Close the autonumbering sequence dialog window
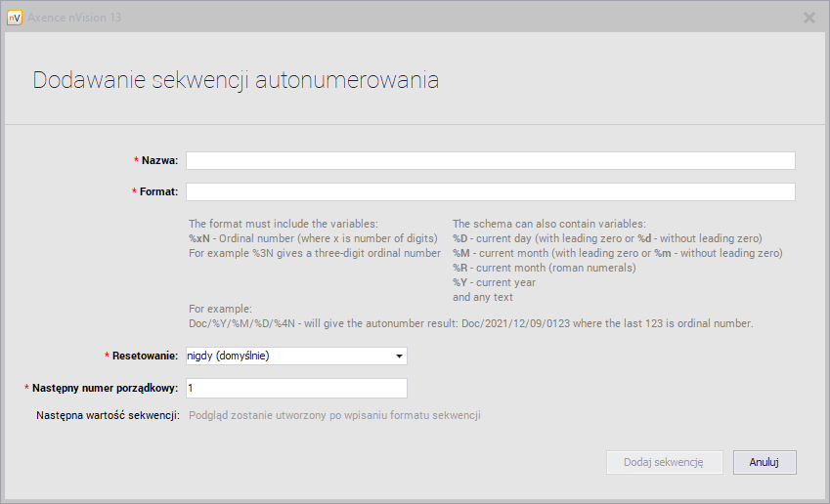The image size is (830, 504). [808, 18]
